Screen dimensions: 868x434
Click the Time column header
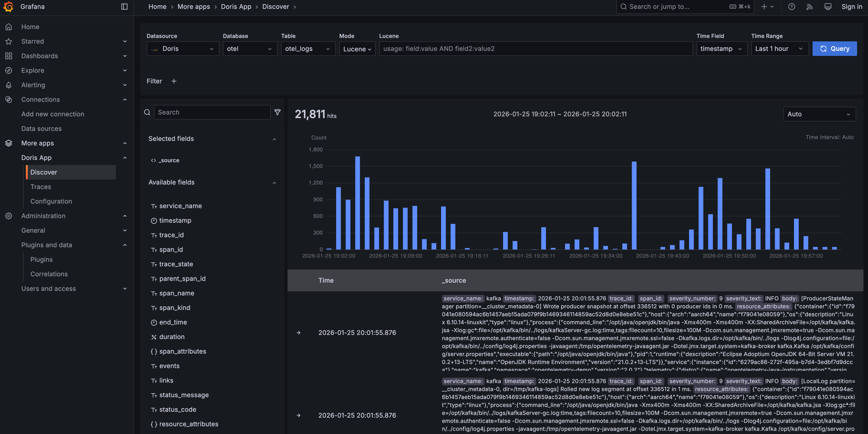pyautogui.click(x=326, y=280)
